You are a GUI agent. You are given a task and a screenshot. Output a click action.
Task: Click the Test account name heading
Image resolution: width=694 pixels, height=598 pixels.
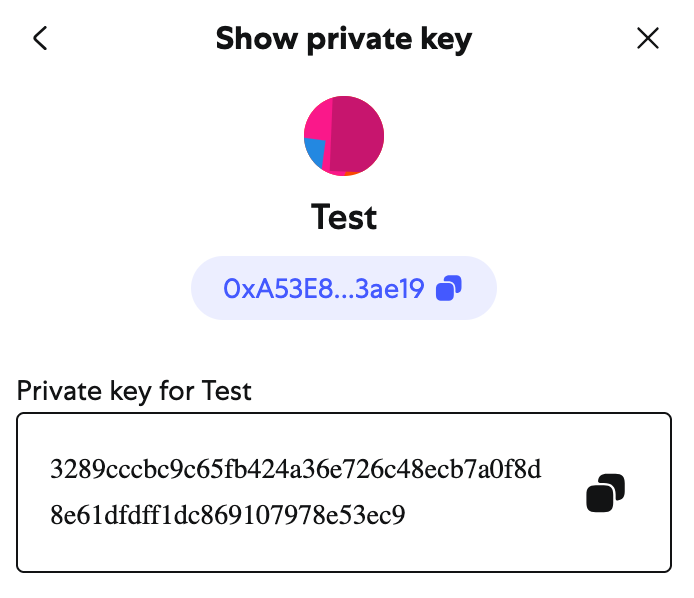pos(344,217)
